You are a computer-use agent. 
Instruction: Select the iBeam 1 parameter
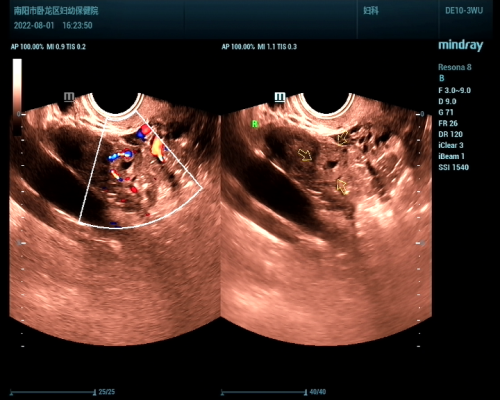tap(451, 156)
